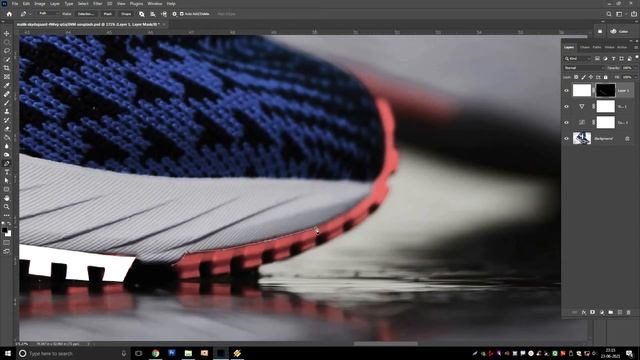Select the Horizontal Type tool

[x=7, y=172]
